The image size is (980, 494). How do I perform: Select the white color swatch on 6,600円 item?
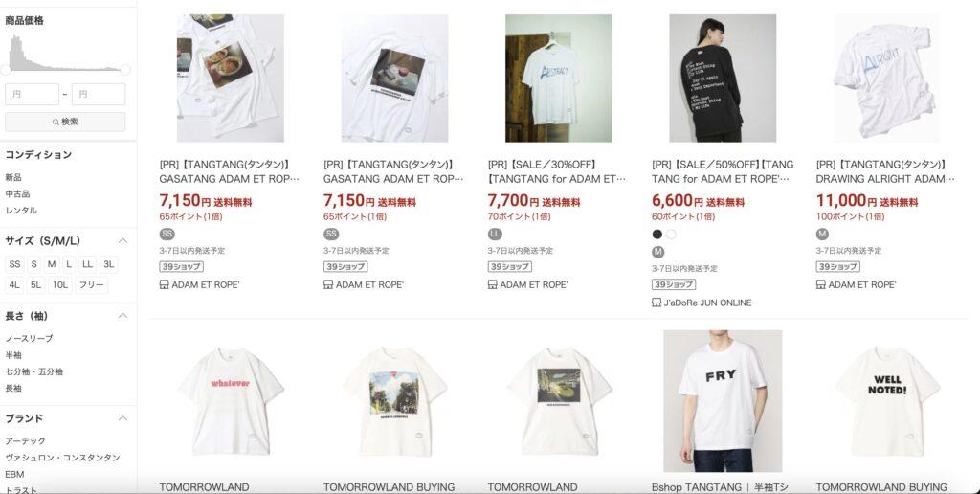[x=671, y=235]
